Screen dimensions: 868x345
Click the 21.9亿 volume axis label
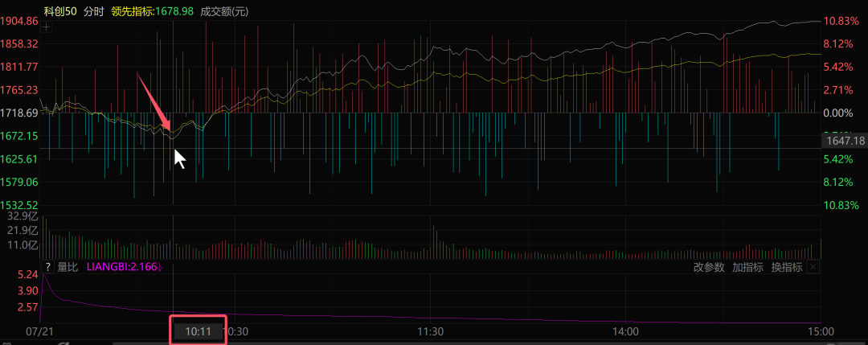click(x=23, y=230)
